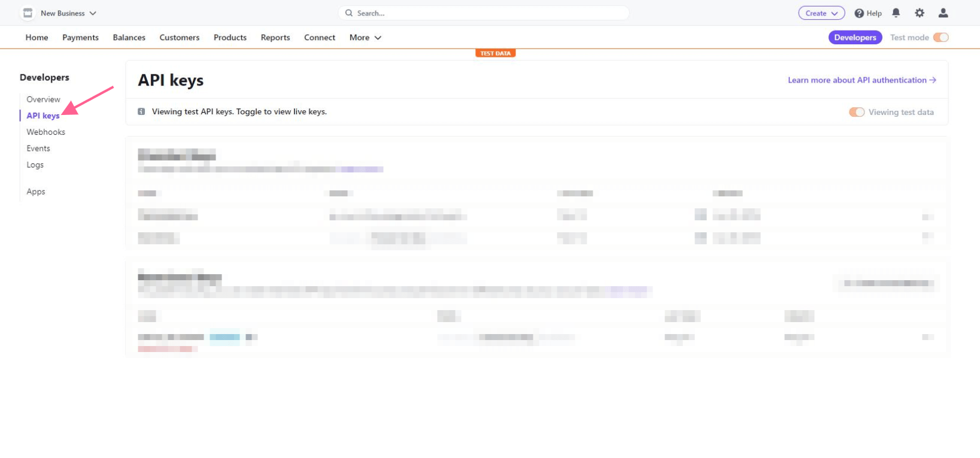Toggle the Test mode switch

[x=940, y=37]
